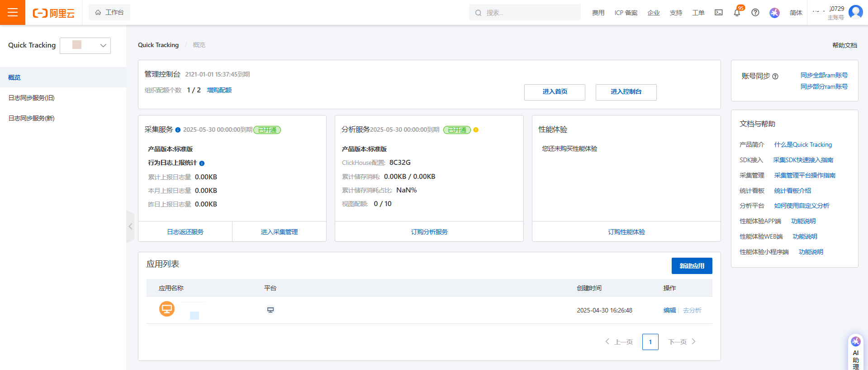
Task: Collapse the left sidebar with the arrow handle
Action: [x=130, y=226]
